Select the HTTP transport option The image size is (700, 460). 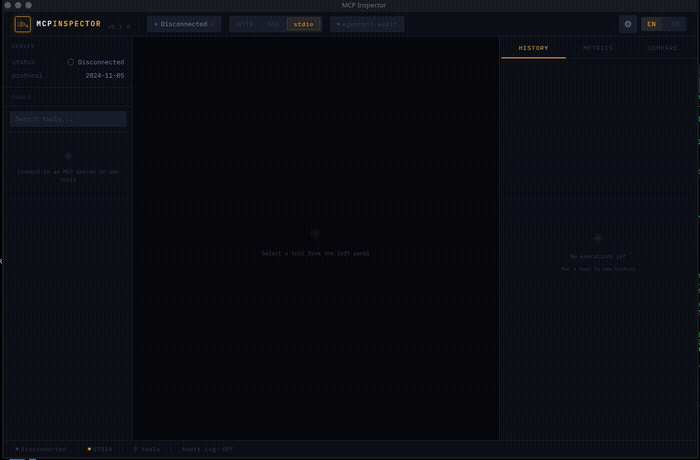245,24
